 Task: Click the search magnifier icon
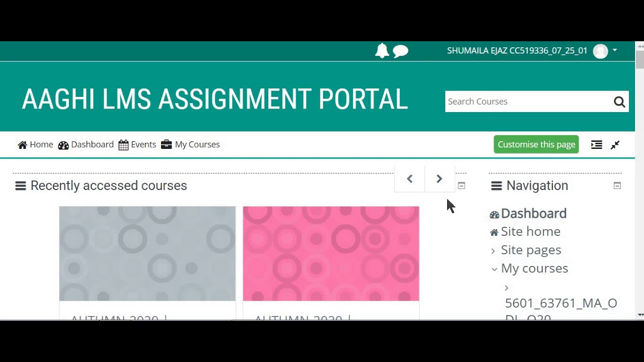click(619, 102)
